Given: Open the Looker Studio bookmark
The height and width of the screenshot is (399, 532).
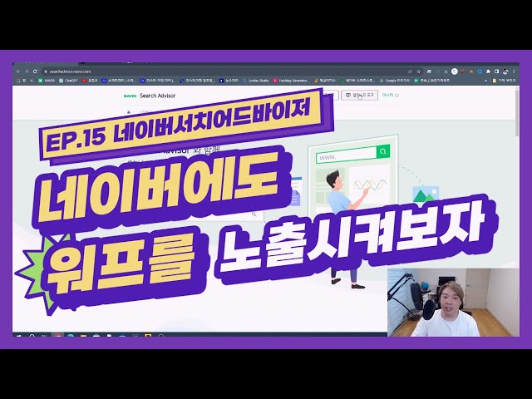Looking at the screenshot, I should [x=256, y=81].
